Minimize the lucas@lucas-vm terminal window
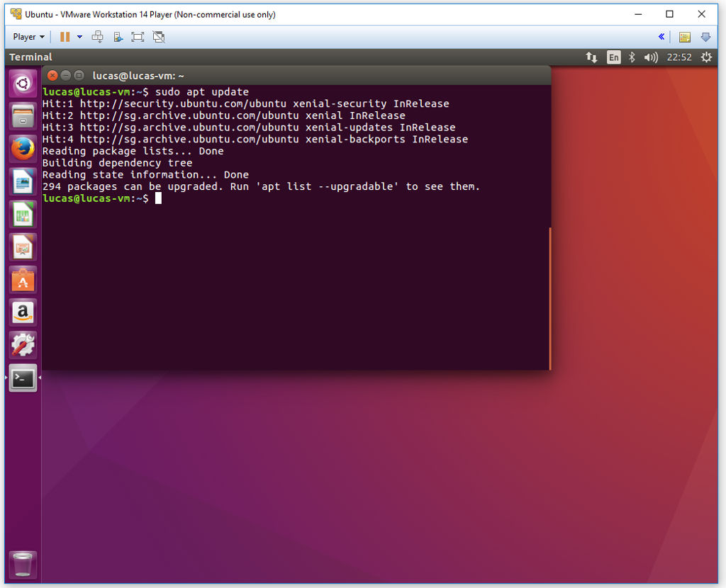This screenshot has height=588, width=726. [x=66, y=75]
